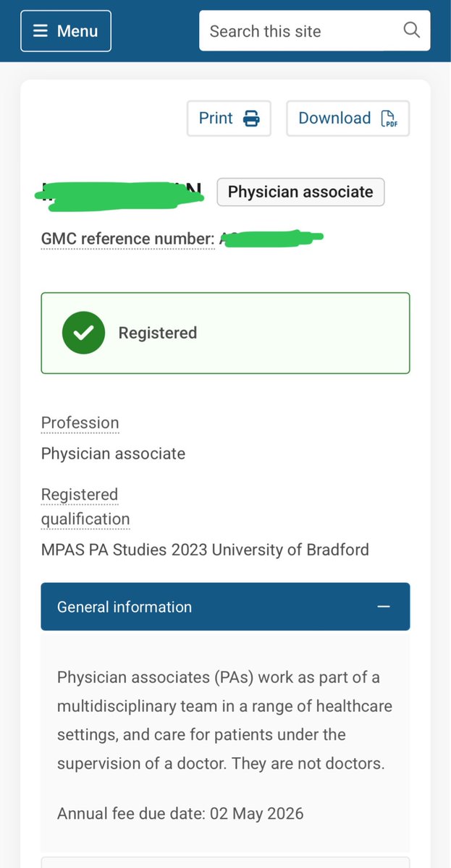Click the printer icon
Screen dimensions: 451x868
pos(251,119)
